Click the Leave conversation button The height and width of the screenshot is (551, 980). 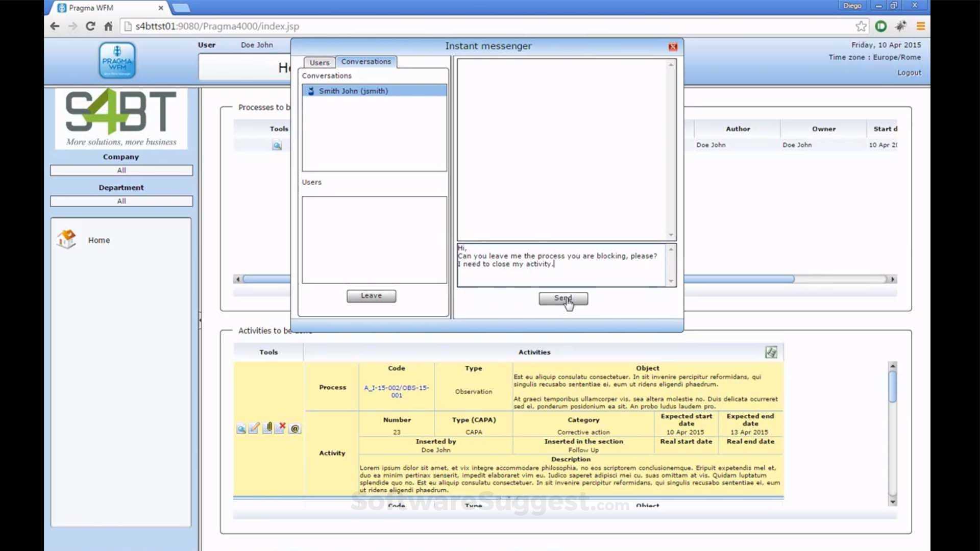(371, 296)
